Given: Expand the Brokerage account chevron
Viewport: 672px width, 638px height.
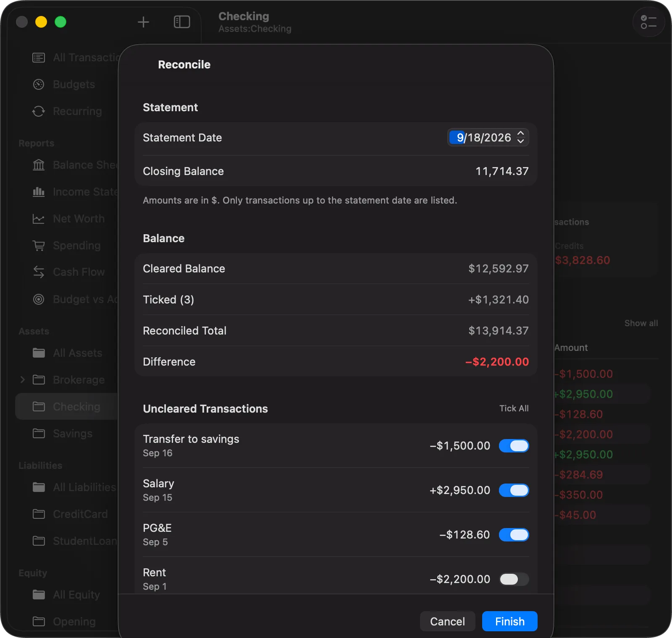Looking at the screenshot, I should click(23, 379).
